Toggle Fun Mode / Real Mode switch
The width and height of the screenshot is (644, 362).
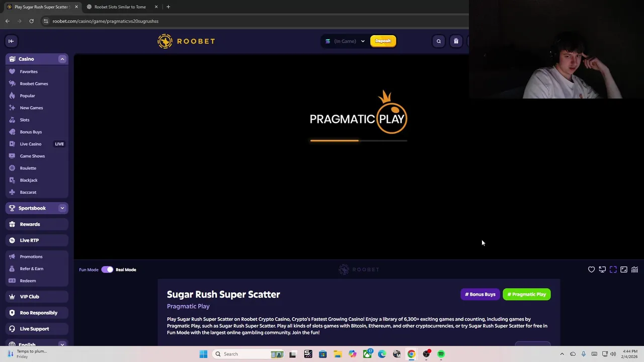(107, 269)
